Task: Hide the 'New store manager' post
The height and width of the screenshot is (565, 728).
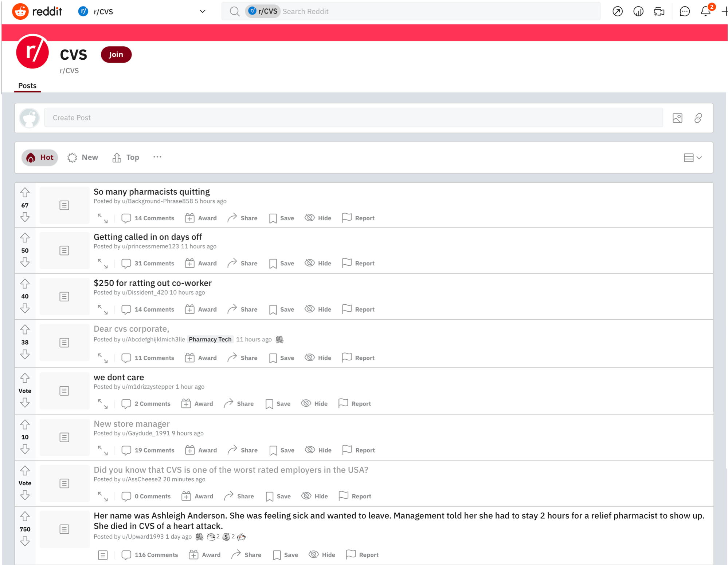Action: (318, 450)
